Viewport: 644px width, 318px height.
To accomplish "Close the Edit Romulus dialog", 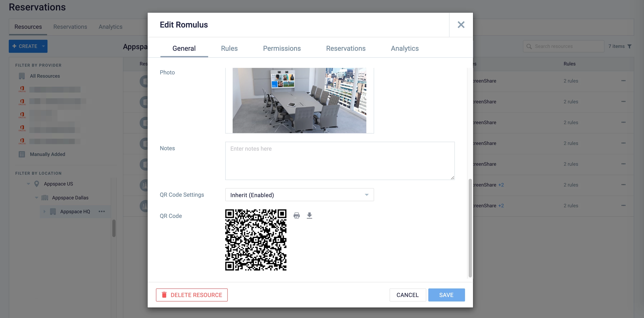I will click(461, 25).
